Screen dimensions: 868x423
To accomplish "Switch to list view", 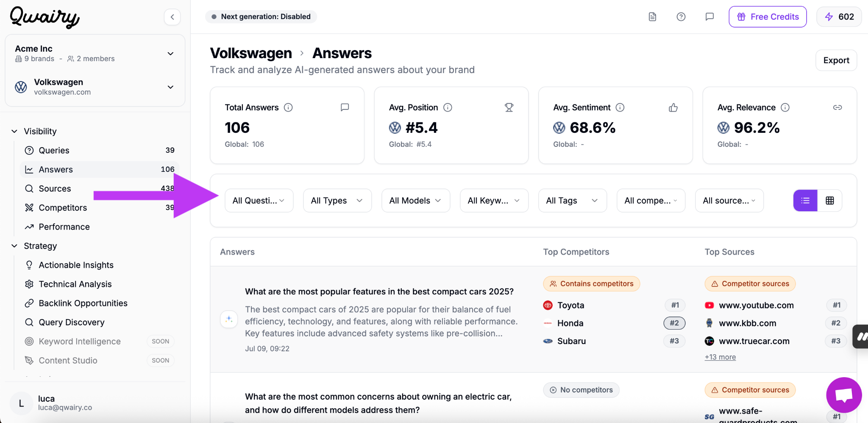I will coord(805,201).
